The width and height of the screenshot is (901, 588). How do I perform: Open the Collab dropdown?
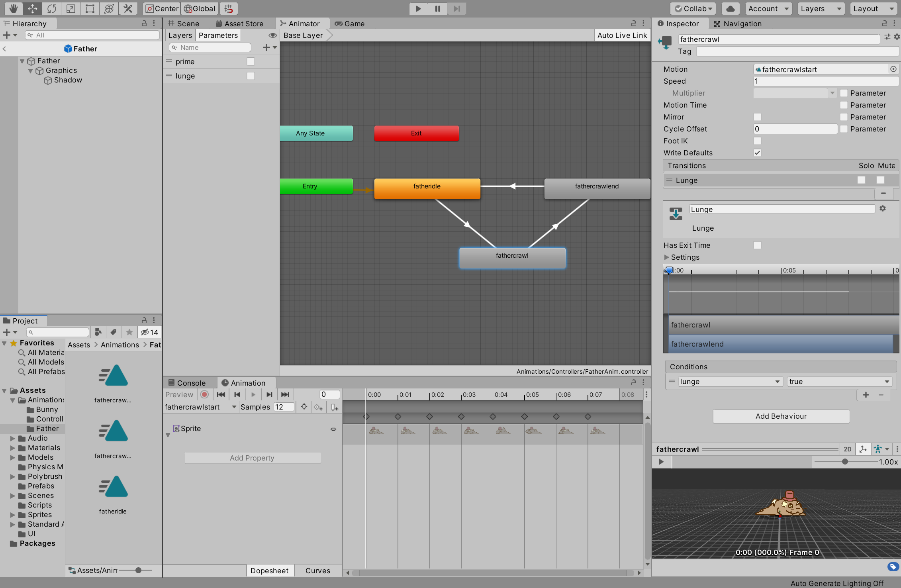coord(693,8)
